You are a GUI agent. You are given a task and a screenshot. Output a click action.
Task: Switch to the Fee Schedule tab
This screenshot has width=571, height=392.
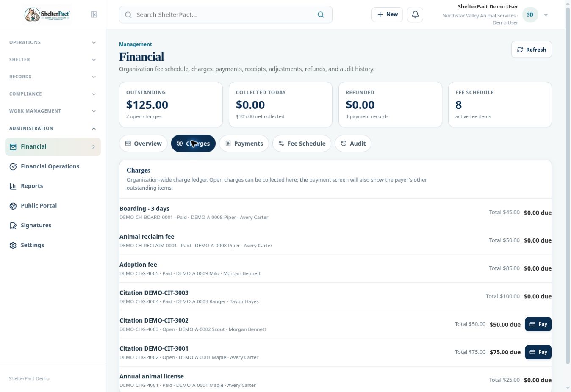tap(302, 144)
